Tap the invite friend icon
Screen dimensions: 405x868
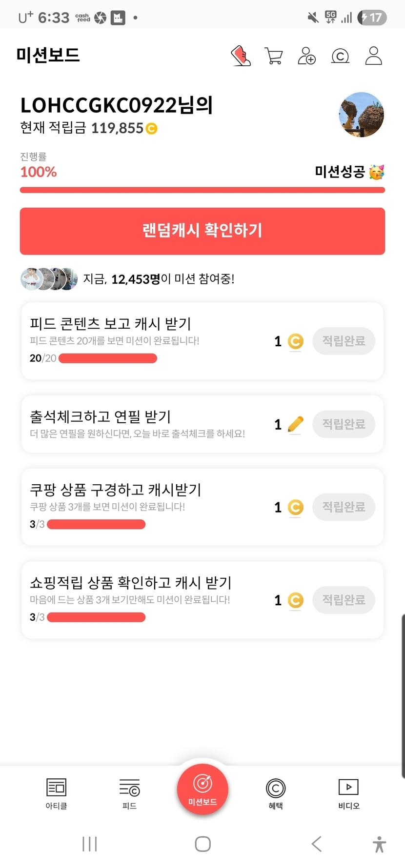(307, 56)
